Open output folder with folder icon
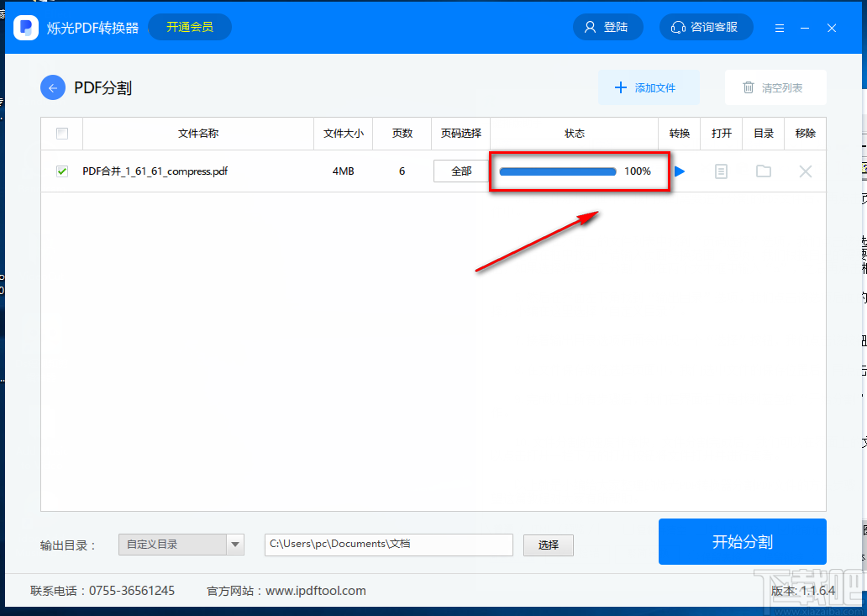The width and height of the screenshot is (867, 616). pyautogui.click(x=763, y=171)
